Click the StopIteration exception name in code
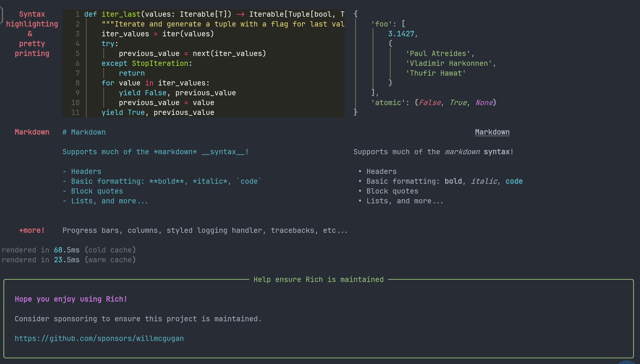 click(160, 63)
